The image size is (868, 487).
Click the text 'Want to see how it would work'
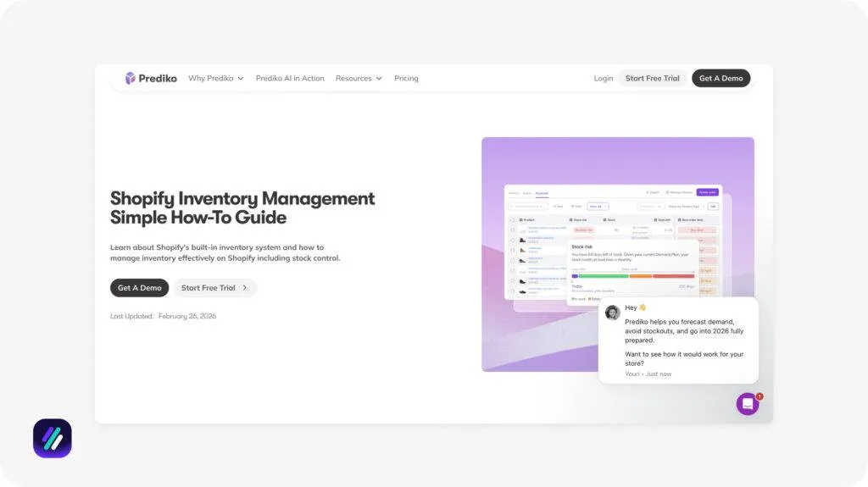click(684, 358)
